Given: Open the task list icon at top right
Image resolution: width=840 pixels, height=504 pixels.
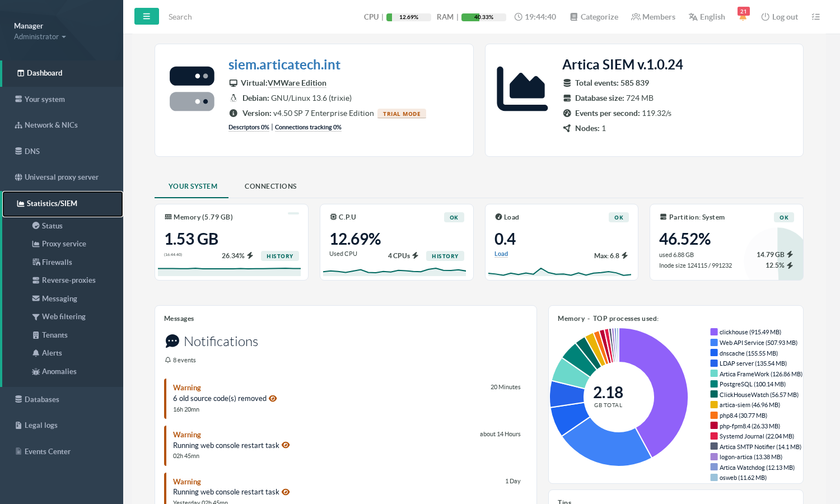Looking at the screenshot, I should [x=815, y=17].
